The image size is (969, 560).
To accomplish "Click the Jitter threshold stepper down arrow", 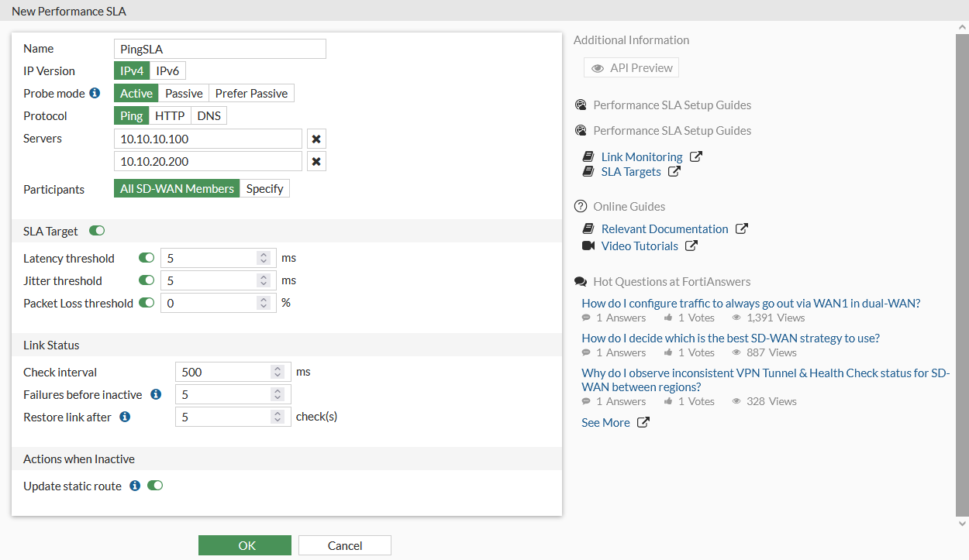I will pos(263,283).
